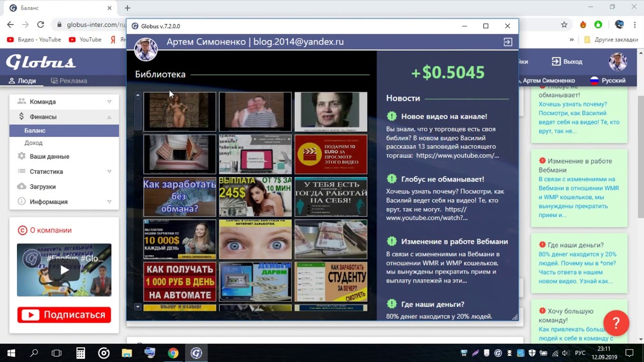
Task: Open Доход in the sidebar menu
Action: [x=64, y=143]
